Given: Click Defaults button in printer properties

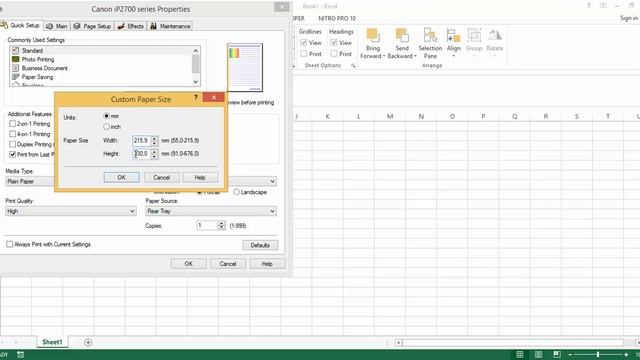Looking at the screenshot, I should [260, 245].
